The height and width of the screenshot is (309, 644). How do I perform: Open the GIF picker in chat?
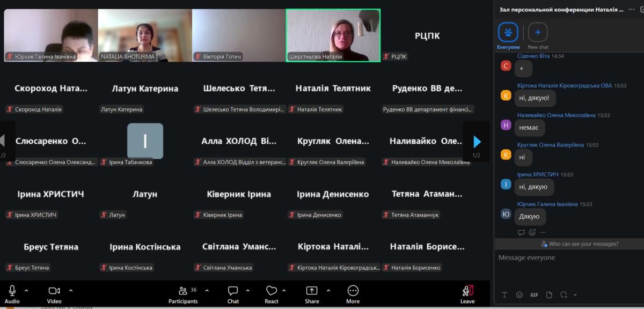pos(534,295)
